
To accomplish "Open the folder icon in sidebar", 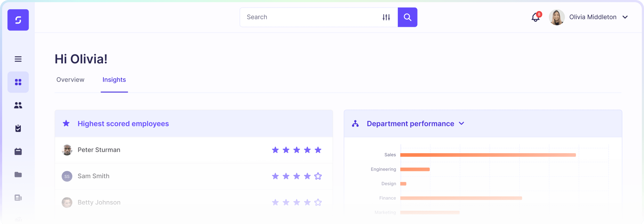I will click(18, 175).
